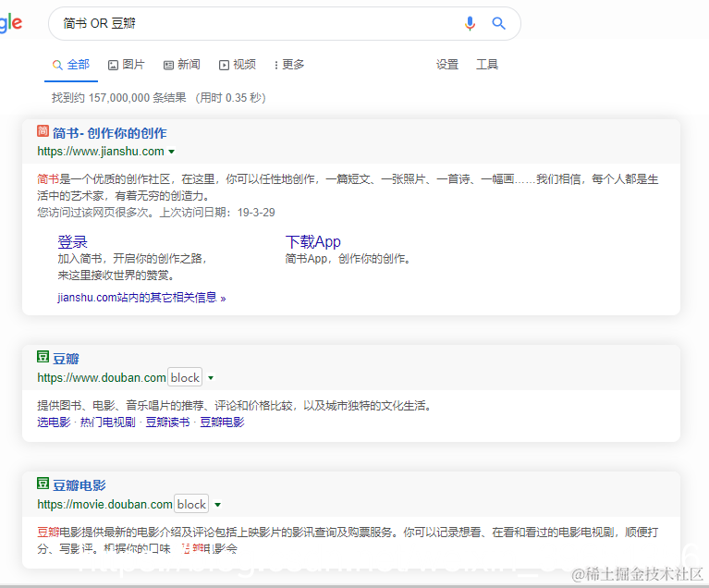Click block button beside www.douban.com
The height and width of the screenshot is (588, 709).
(185, 377)
